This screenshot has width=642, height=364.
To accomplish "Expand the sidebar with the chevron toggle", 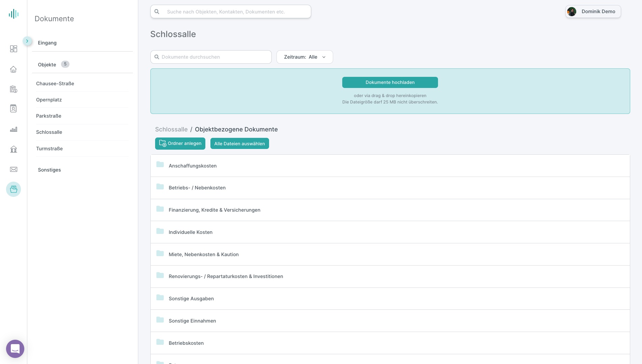I will point(27,41).
